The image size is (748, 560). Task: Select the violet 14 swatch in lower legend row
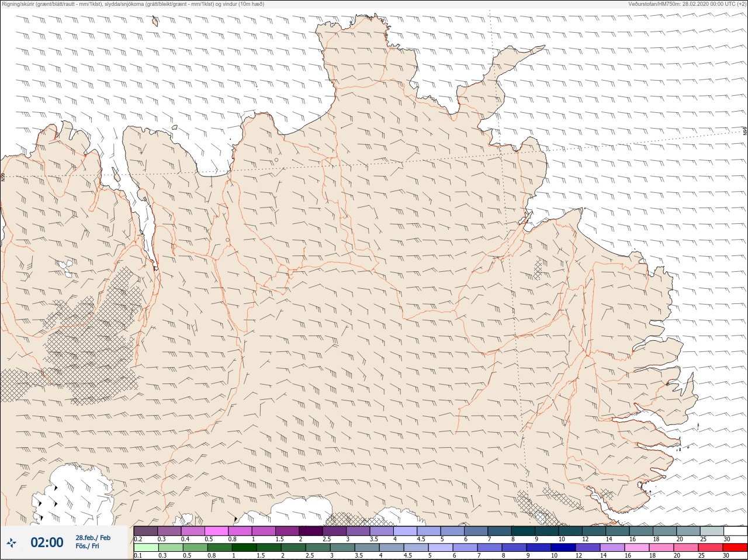612,548
